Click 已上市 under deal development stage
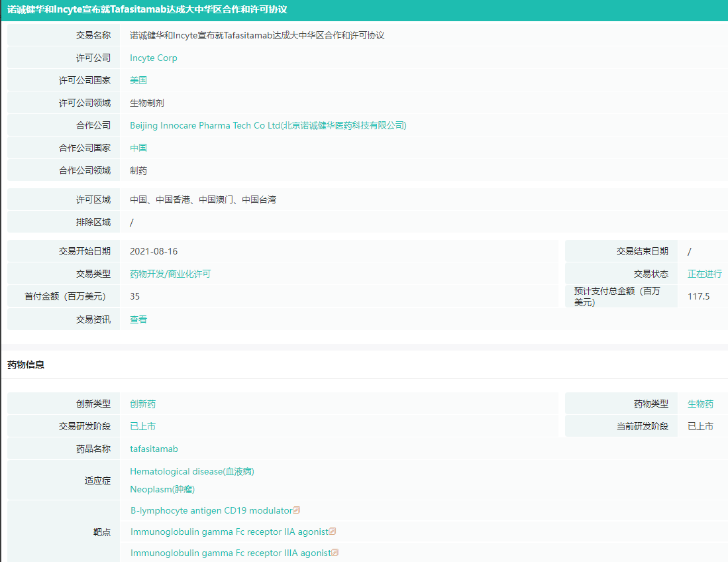 click(x=142, y=426)
